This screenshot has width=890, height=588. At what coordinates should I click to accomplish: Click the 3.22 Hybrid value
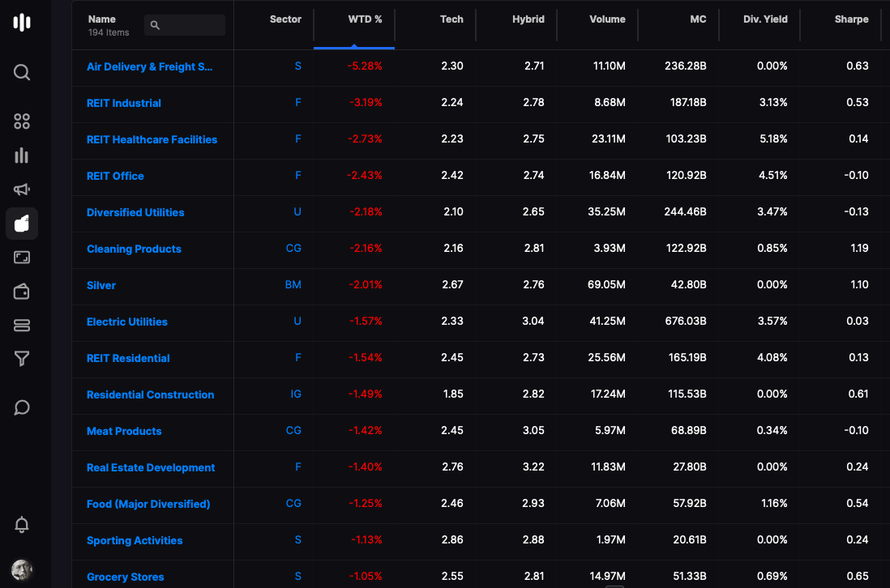point(533,467)
